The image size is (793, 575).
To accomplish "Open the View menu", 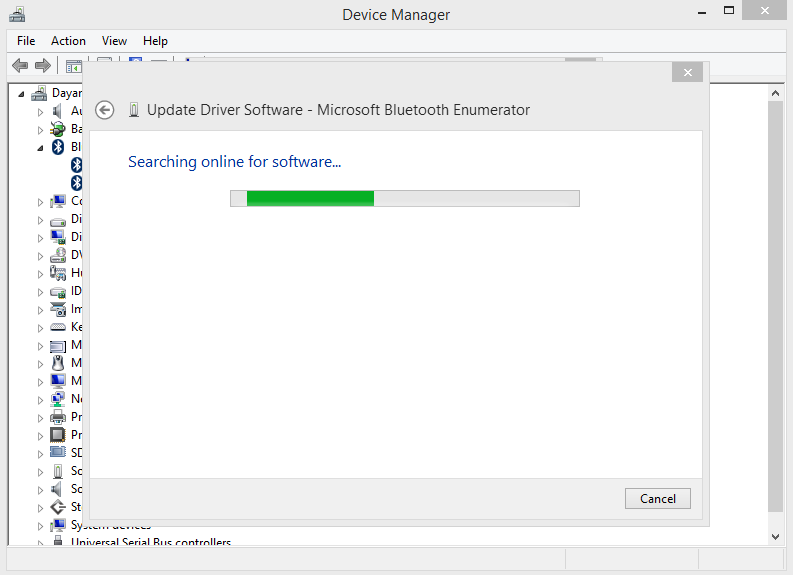I will [x=114, y=41].
